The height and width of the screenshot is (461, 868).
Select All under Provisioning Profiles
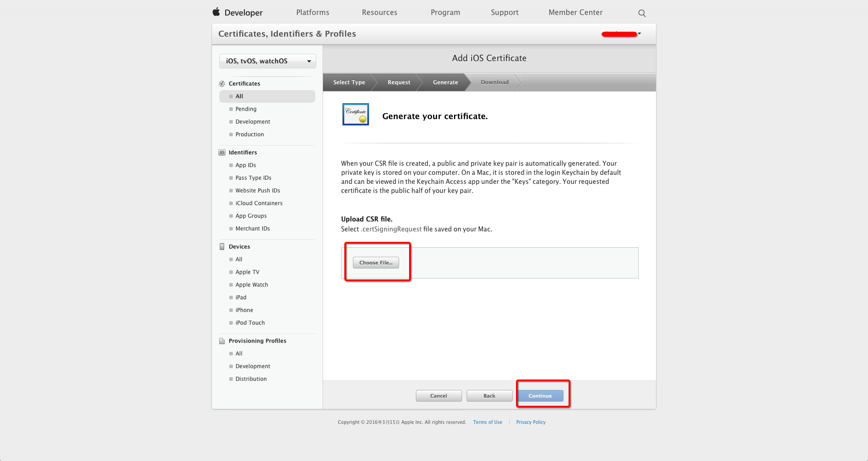pyautogui.click(x=239, y=354)
